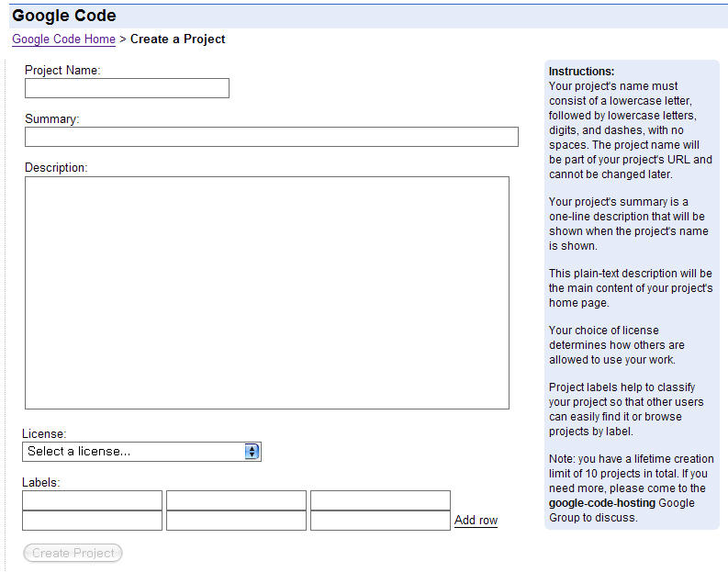Click the Create a Project breadcrumb text
This screenshot has height=572, width=728.
(178, 39)
